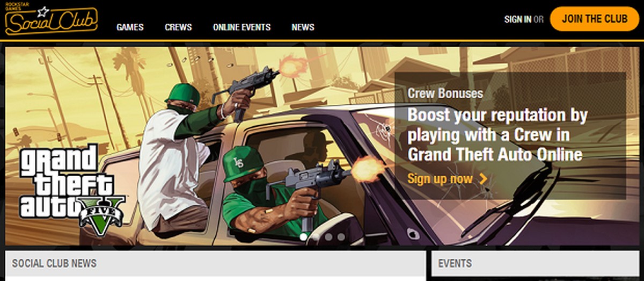Select the second carousel slide dot
This screenshot has width=644, height=281.
pos(316,236)
